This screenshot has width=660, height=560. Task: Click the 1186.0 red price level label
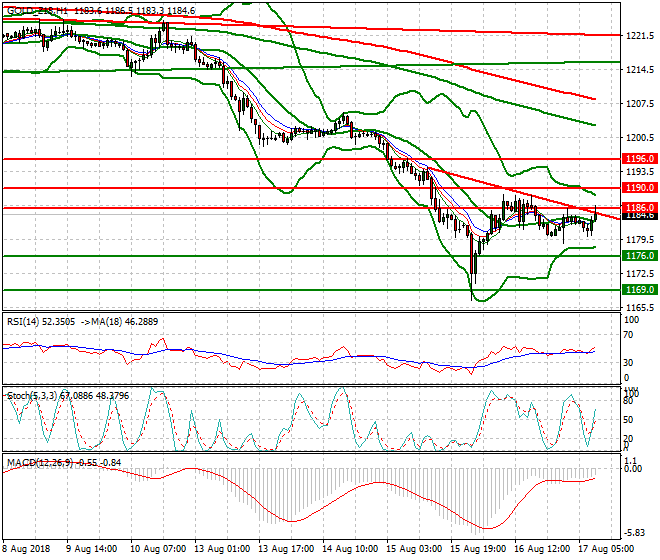click(640, 208)
